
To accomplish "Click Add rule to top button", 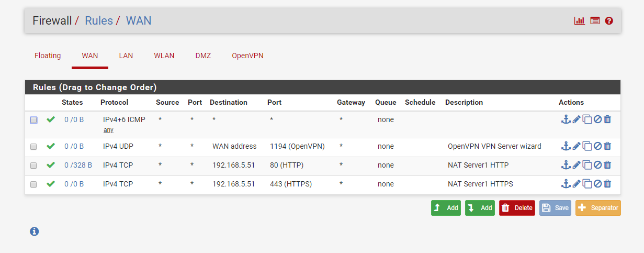I will 446,208.
